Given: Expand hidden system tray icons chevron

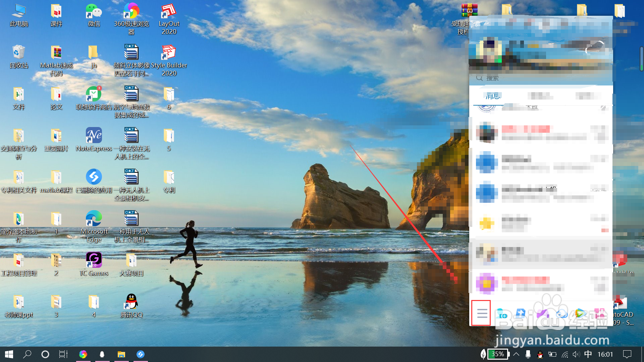Looking at the screenshot, I should pos(516,354).
